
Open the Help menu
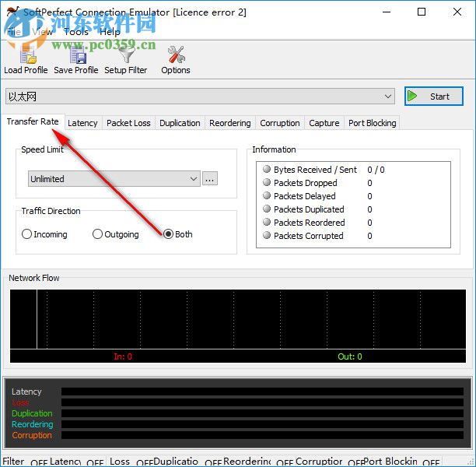[x=110, y=32]
